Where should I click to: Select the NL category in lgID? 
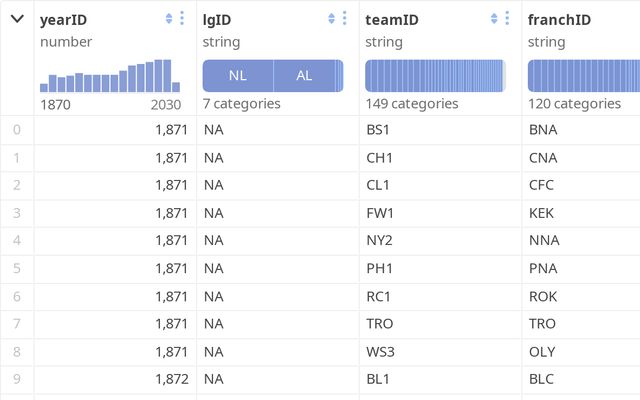(x=238, y=76)
